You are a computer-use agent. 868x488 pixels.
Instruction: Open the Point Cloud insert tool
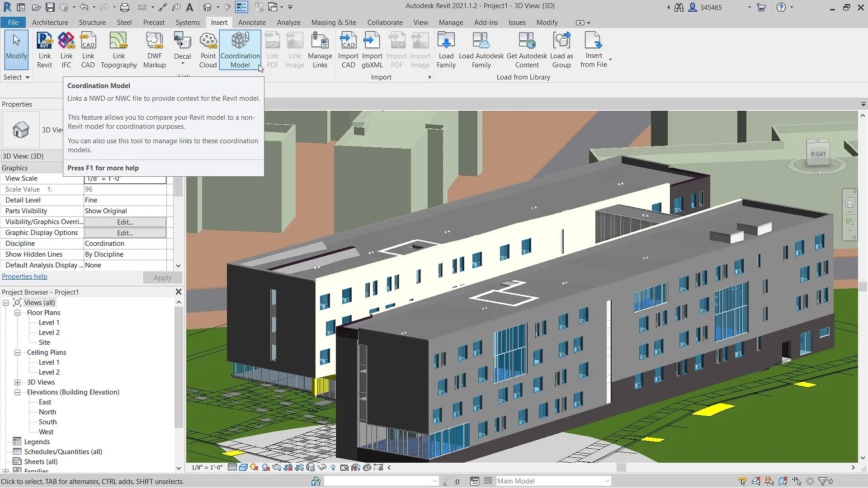208,50
